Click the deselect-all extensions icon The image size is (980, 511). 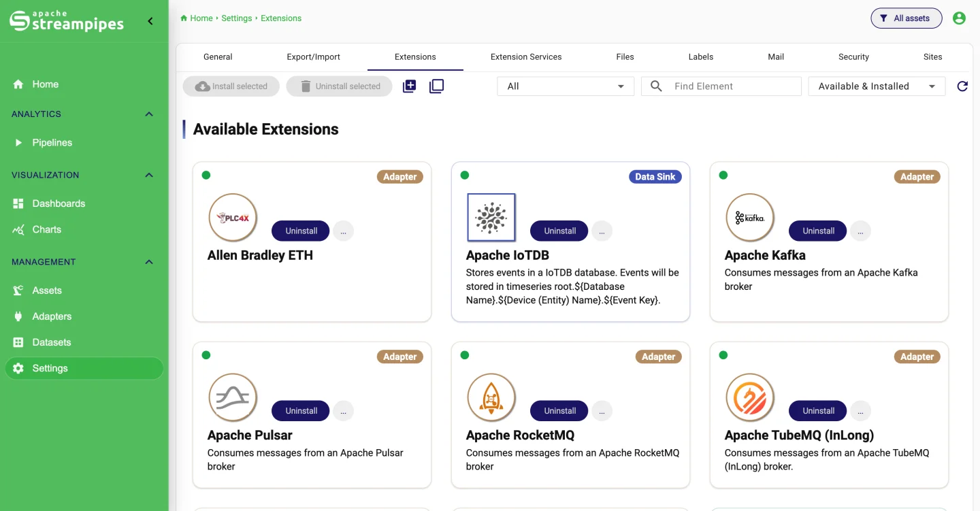[x=436, y=86]
